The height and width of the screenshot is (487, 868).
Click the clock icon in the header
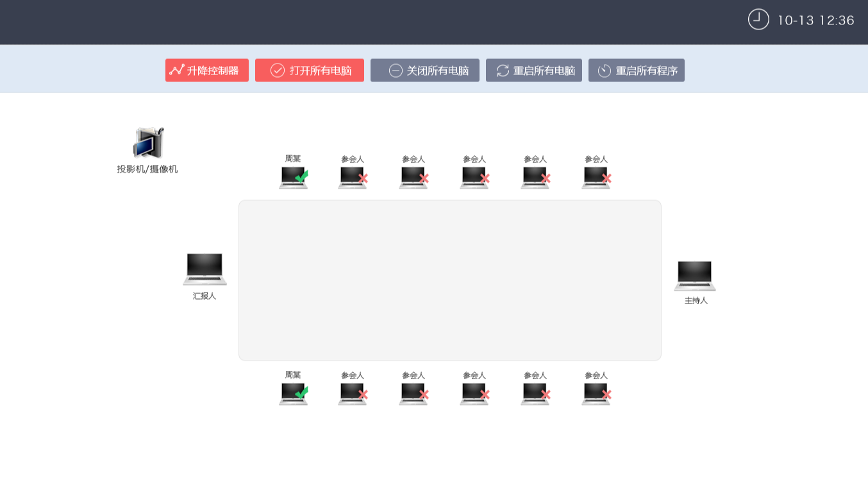[758, 19]
